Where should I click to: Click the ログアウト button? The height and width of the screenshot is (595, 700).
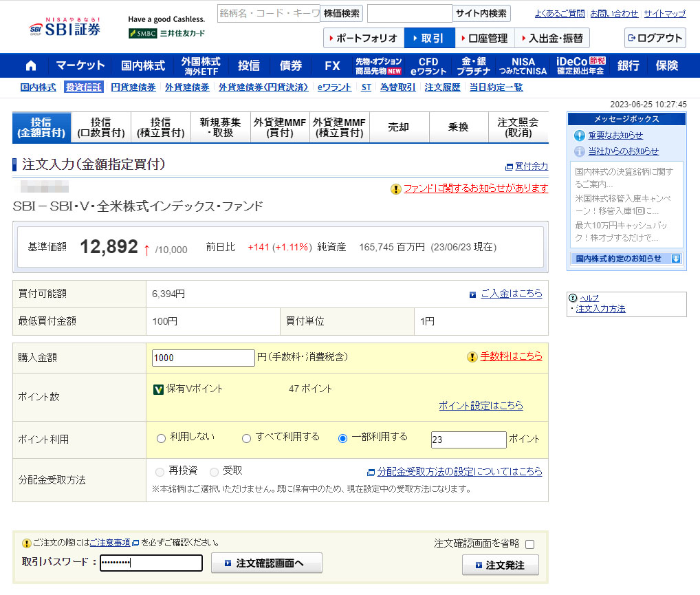pos(655,38)
